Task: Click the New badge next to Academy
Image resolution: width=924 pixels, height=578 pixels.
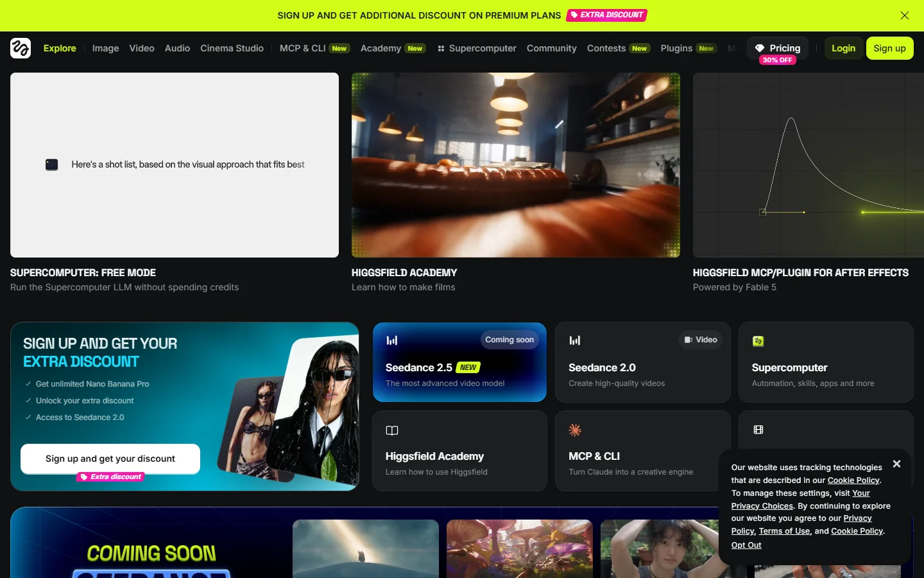Action: [x=415, y=48]
